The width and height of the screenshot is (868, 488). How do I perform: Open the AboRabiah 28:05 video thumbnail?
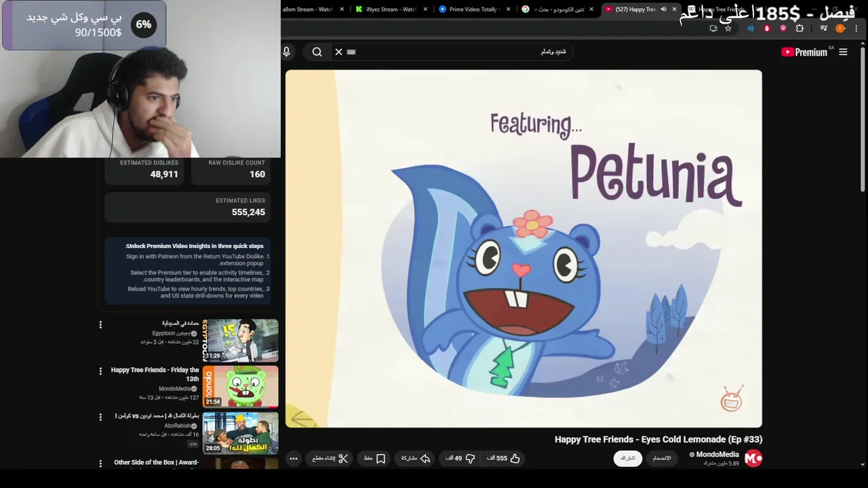pyautogui.click(x=240, y=433)
